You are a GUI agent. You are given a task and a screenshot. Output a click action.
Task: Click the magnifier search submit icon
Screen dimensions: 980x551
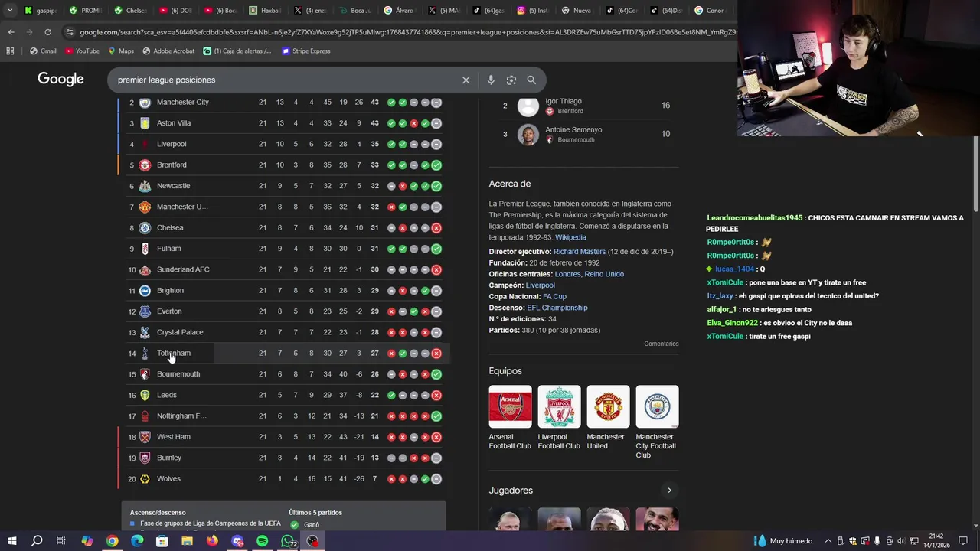[531, 80]
